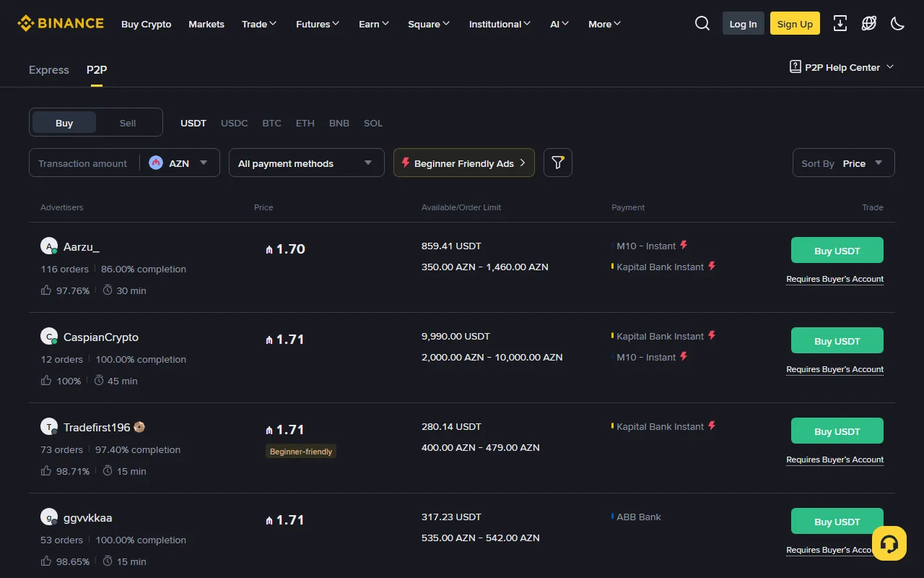Click CaspianCrypto advertiser avatar
Screen dimensions: 924x578
click(49, 337)
